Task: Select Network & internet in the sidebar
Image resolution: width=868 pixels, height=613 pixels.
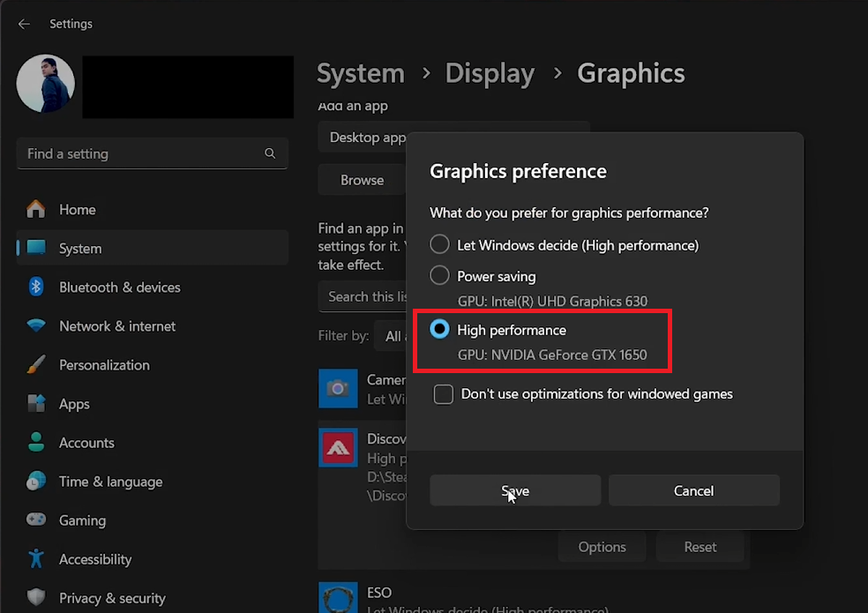Action: click(116, 326)
